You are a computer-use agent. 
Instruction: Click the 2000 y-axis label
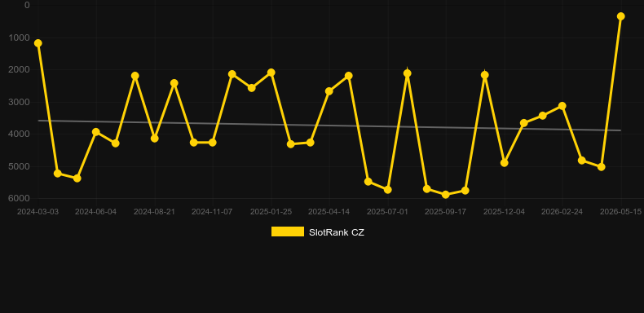point(20,69)
